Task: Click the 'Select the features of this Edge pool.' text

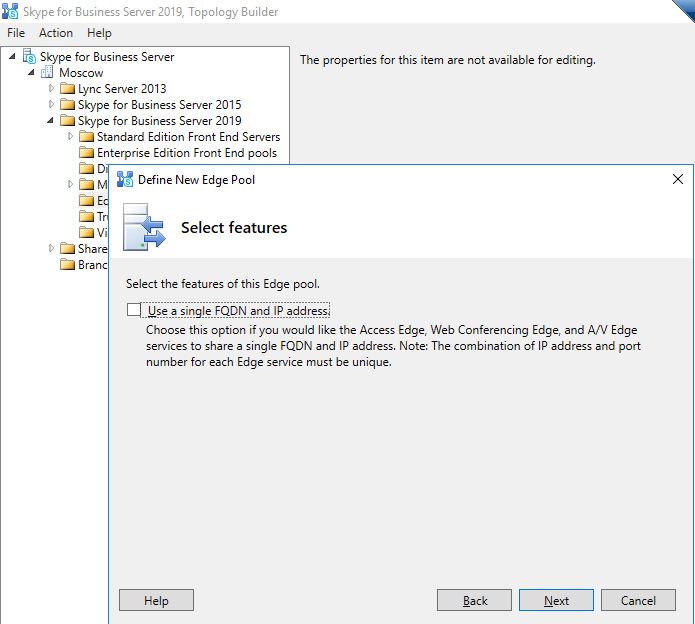Action: (x=223, y=284)
